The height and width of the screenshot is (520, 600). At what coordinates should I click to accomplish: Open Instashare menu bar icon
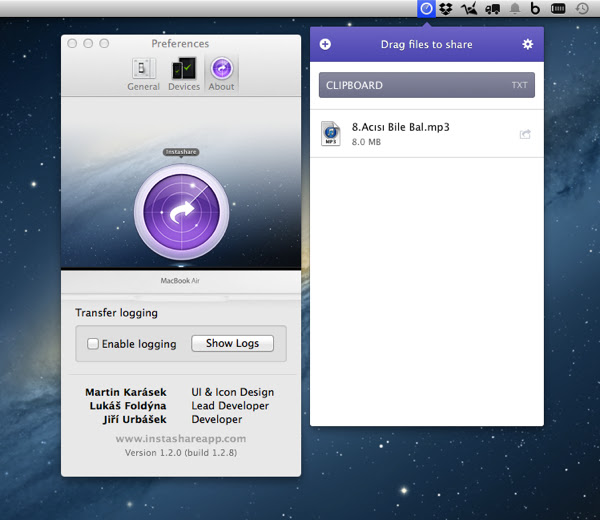tap(426, 8)
